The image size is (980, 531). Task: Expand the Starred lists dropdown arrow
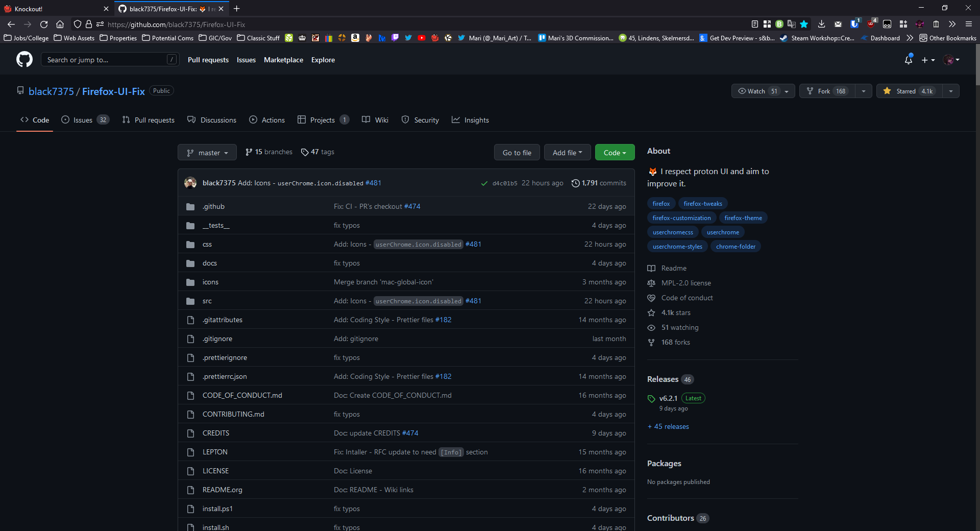coord(951,91)
